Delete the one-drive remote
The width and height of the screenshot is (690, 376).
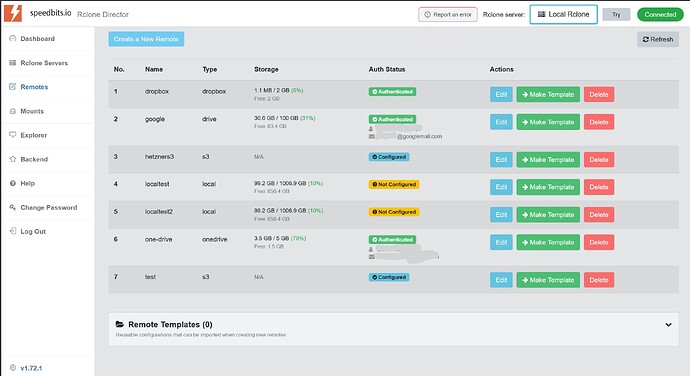599,242
